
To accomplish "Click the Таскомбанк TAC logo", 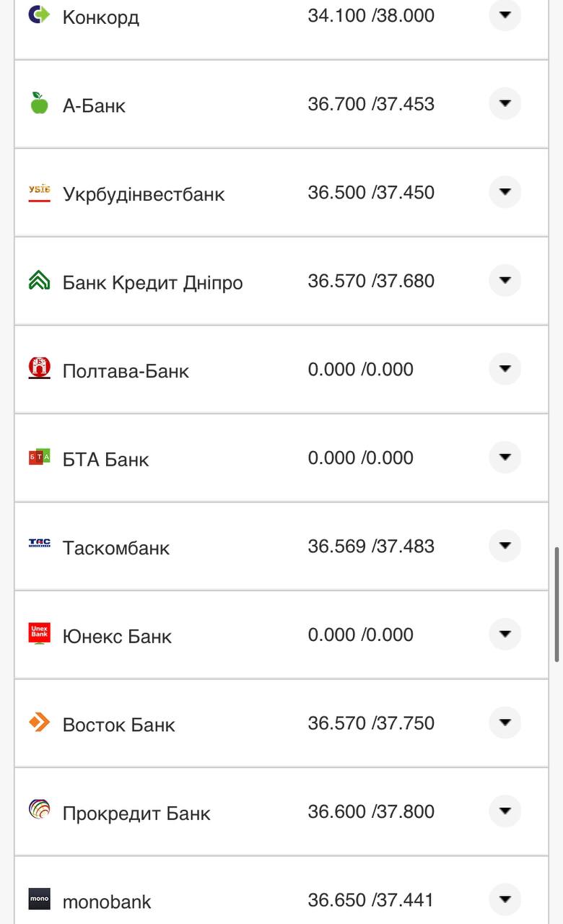I will point(39,544).
